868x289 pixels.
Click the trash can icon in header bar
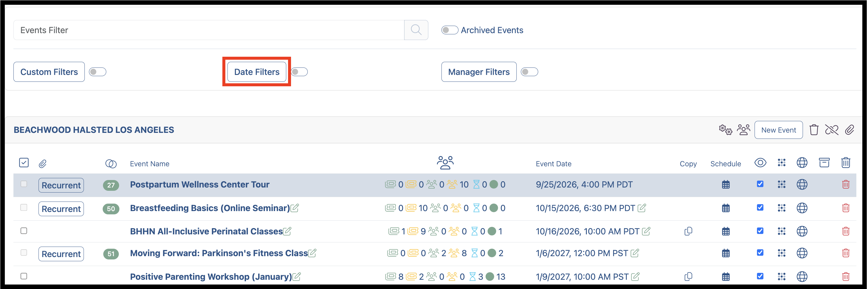click(x=814, y=130)
